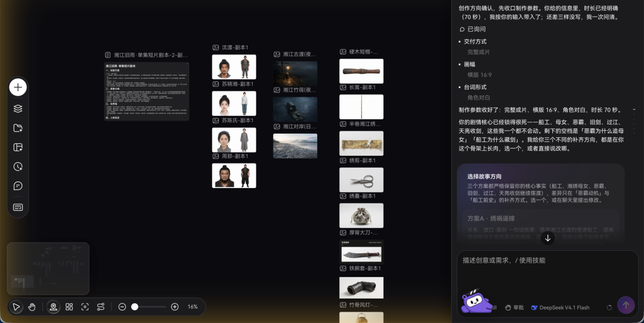Image resolution: width=644 pixels, height=323 pixels.
Task: Select the 绣囊-副本1 pouch image
Action: tap(361, 216)
